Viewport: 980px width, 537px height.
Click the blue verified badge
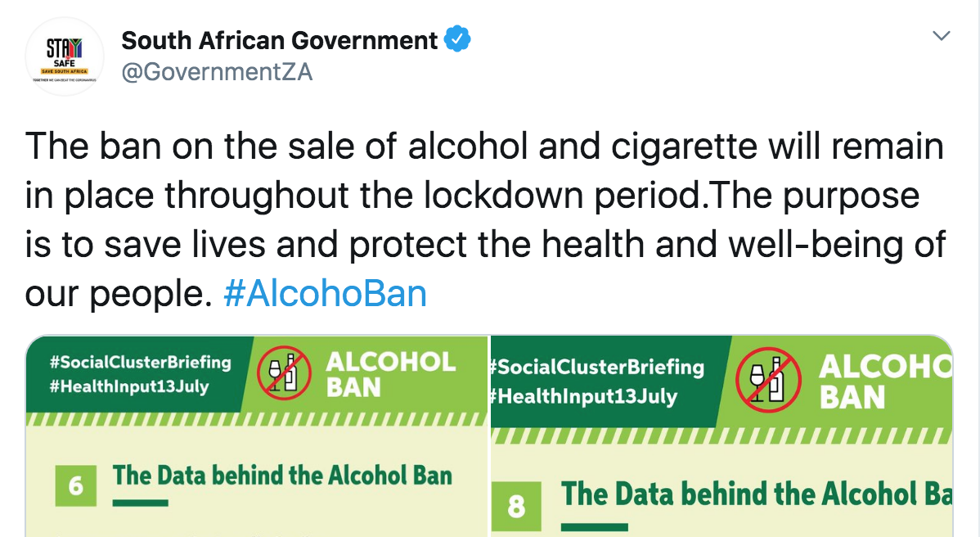pos(456,39)
